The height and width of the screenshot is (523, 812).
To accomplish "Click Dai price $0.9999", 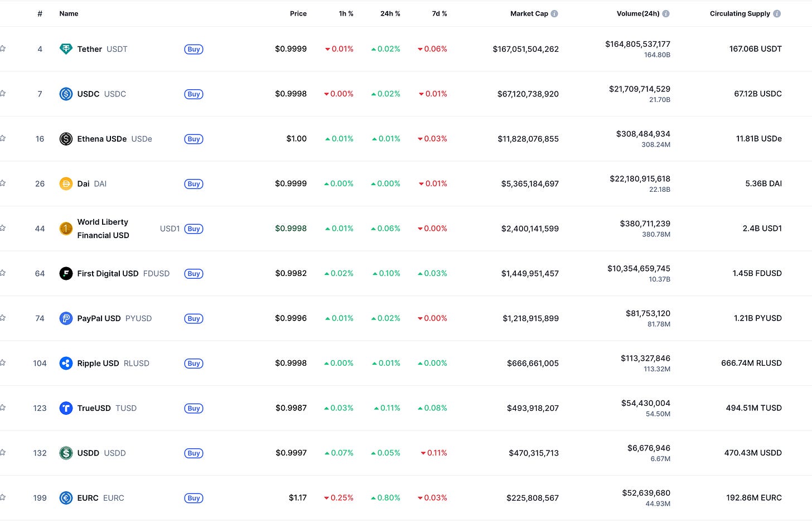I will 291,183.
